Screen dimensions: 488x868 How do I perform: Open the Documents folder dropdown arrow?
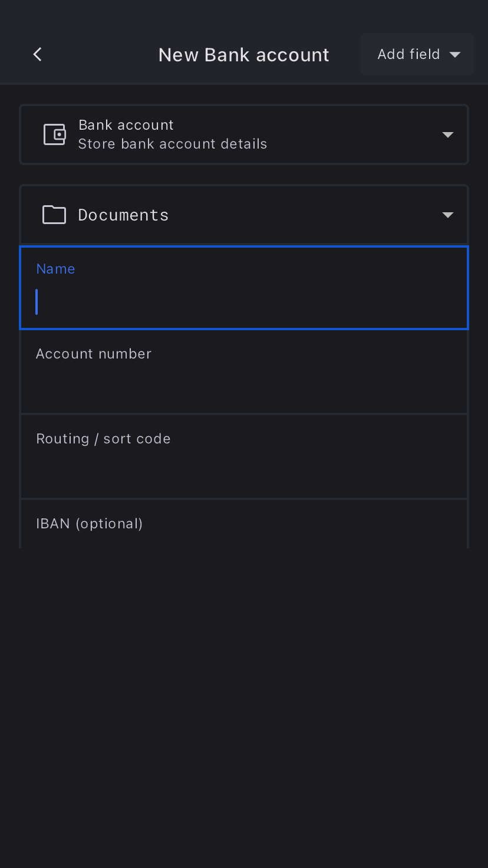[447, 215]
